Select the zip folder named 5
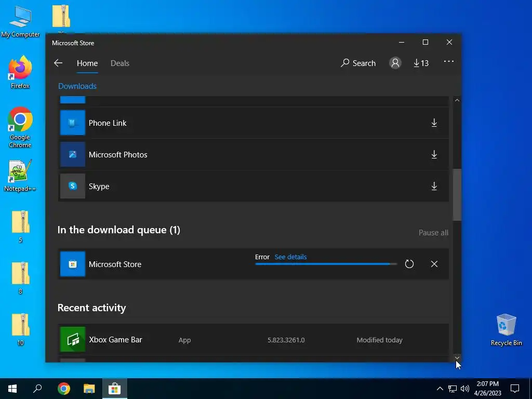Screen dimensions: 532x399 pyautogui.click(x=20, y=227)
